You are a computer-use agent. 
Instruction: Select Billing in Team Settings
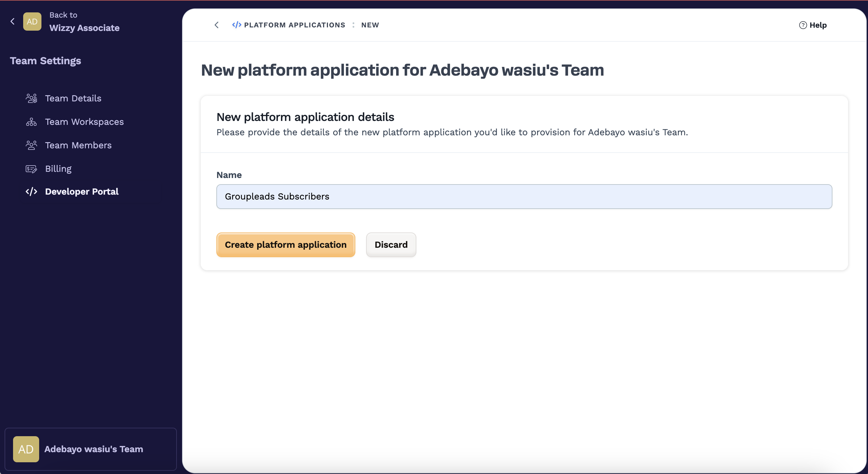[x=58, y=169]
